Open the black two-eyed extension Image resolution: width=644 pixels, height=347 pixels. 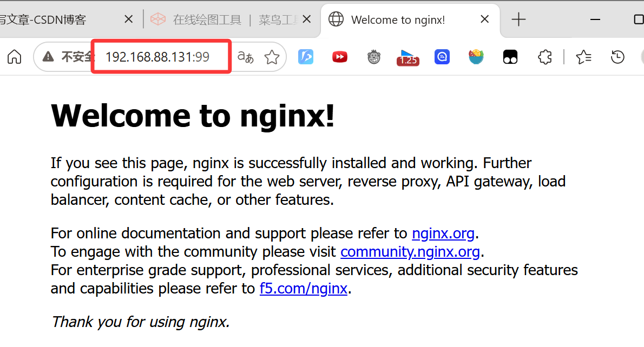(x=510, y=57)
